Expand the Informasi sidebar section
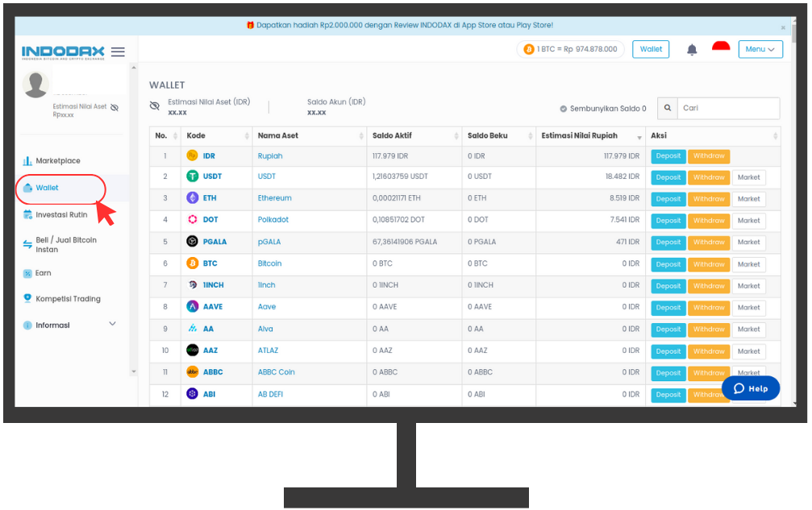812x510 pixels. (x=112, y=324)
